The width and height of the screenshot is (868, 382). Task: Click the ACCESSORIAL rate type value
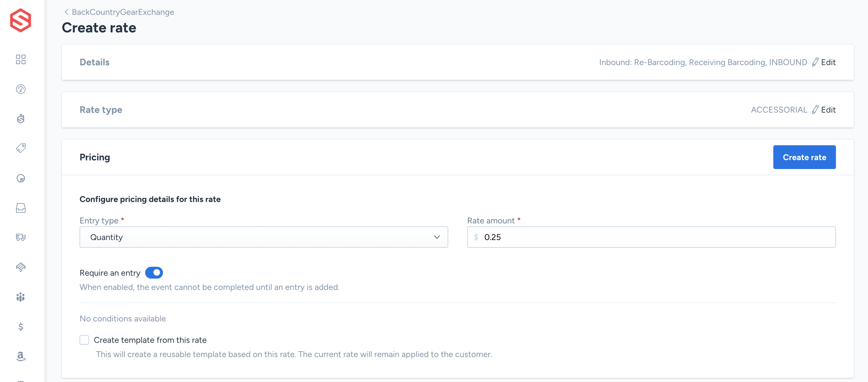(779, 110)
